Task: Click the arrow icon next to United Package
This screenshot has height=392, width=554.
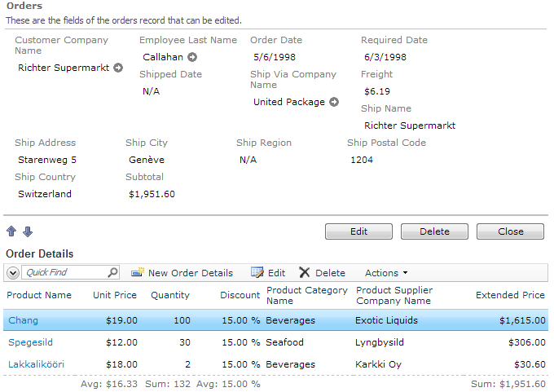Action: click(333, 103)
